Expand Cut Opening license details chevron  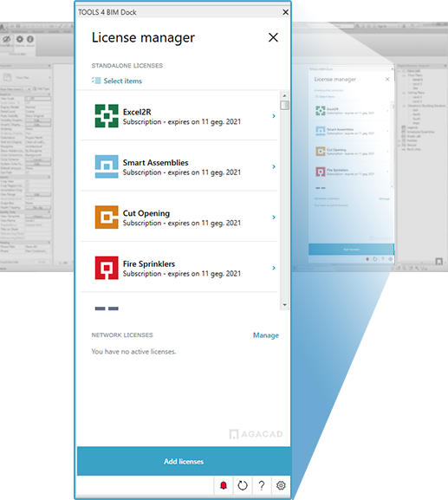[x=274, y=218]
